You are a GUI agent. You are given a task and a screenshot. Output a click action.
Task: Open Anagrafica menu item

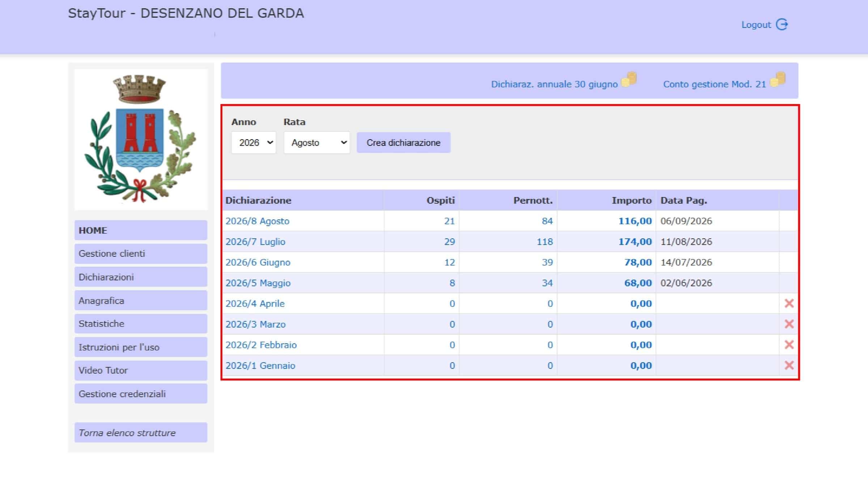[141, 300]
